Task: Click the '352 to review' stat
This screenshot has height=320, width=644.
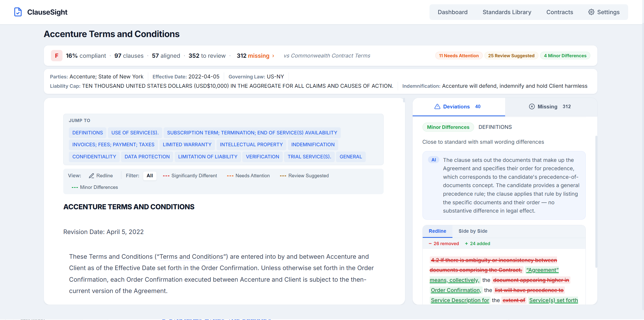Action: (x=207, y=56)
